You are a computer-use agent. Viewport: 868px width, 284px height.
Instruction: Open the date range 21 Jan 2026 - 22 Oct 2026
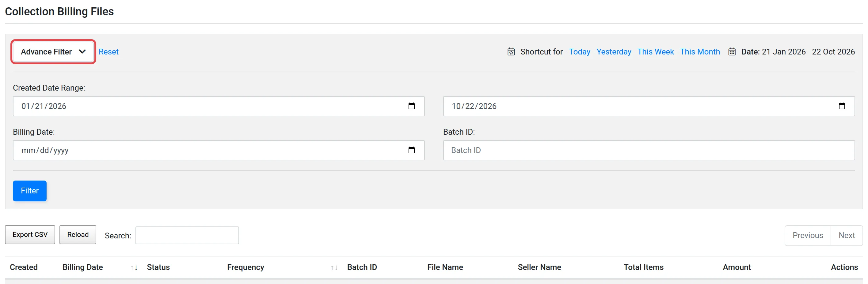(x=808, y=52)
